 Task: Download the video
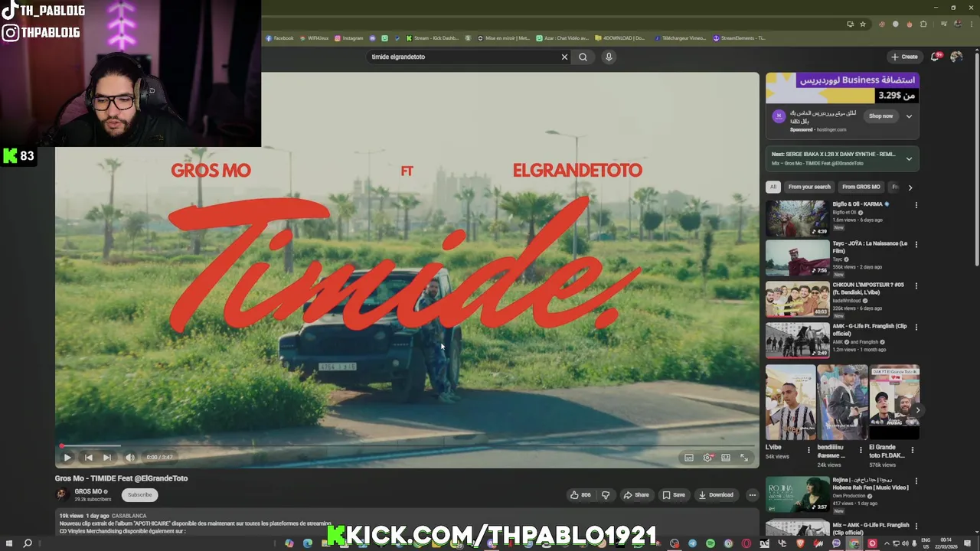click(x=716, y=495)
